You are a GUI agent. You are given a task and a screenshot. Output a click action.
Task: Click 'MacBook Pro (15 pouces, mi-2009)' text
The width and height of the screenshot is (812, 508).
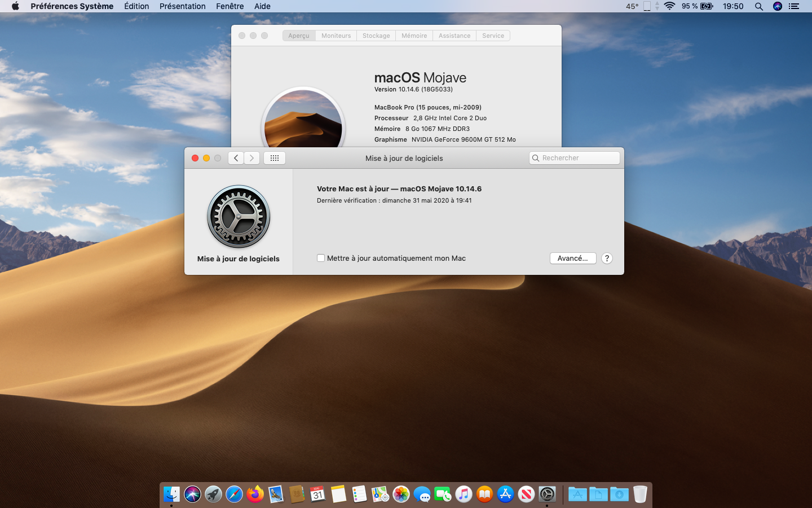tap(428, 107)
